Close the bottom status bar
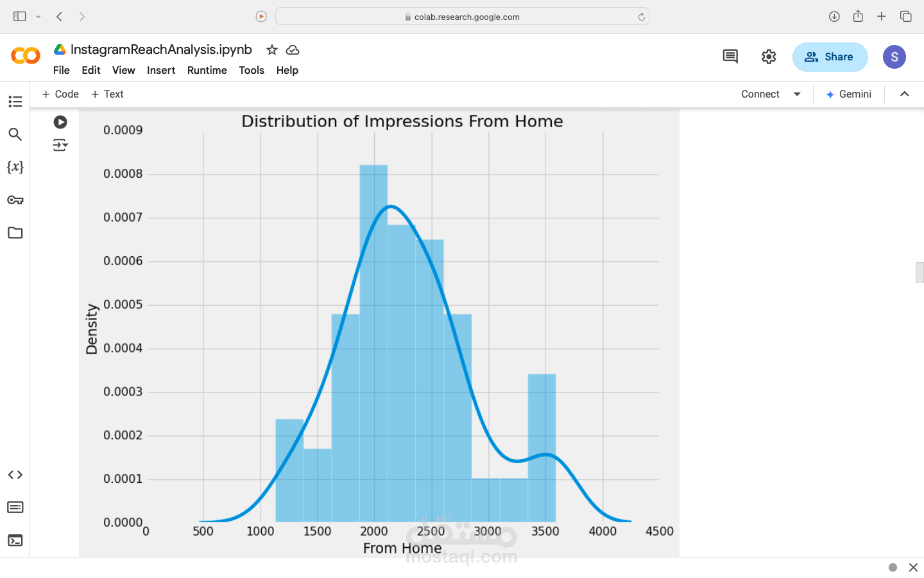Viewport: 924px width, 578px height. point(913,567)
